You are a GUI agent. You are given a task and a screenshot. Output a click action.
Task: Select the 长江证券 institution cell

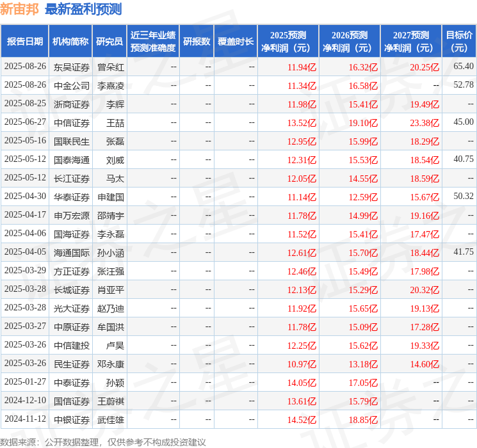click(x=72, y=179)
